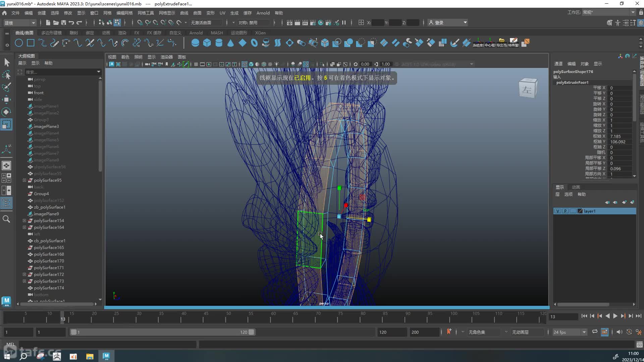Click polyExtrudeFace1 in channel box
Image resolution: width=644 pixels, height=362 pixels.
click(x=572, y=82)
